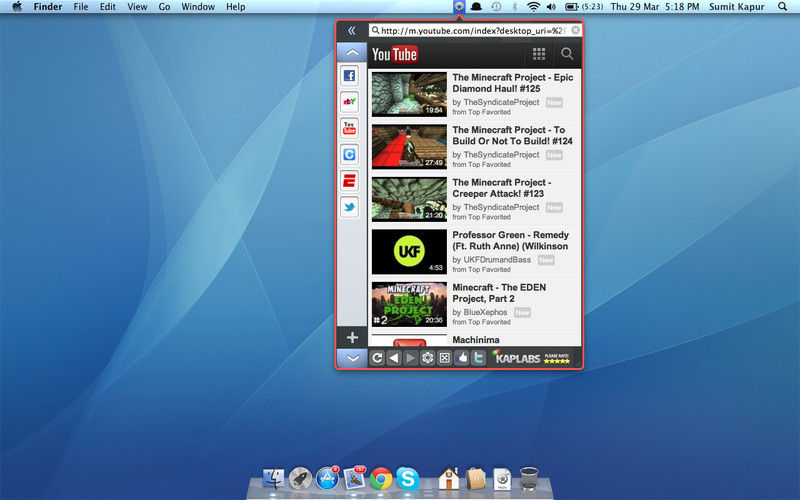Click the expand window icon in bottom toolbar
Viewport: 800px width, 500px height.
click(x=444, y=358)
